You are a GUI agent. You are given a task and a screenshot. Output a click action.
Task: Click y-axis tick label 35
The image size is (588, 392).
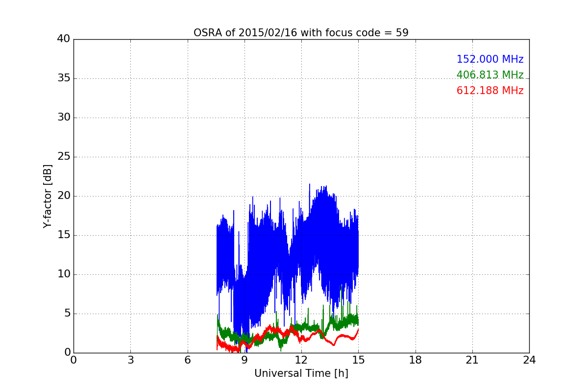(x=63, y=78)
